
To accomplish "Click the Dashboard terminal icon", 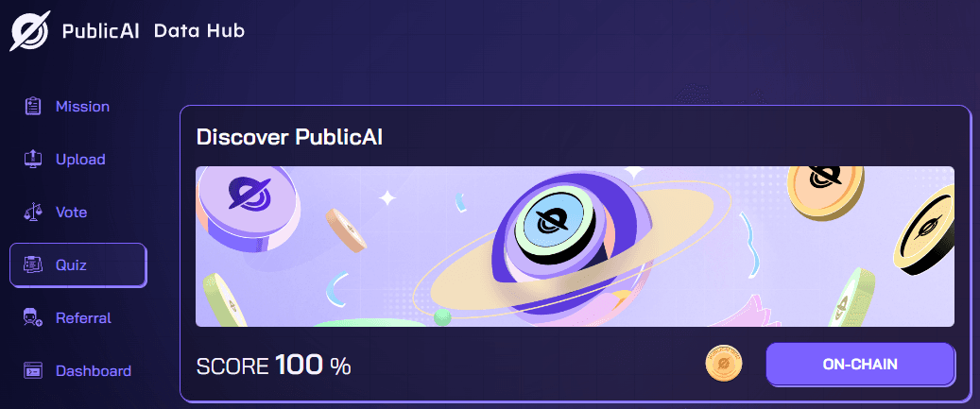I will click(x=32, y=371).
